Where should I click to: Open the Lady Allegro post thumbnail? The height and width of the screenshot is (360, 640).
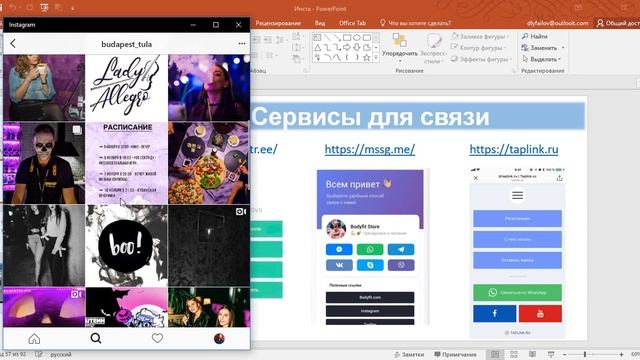tap(127, 88)
